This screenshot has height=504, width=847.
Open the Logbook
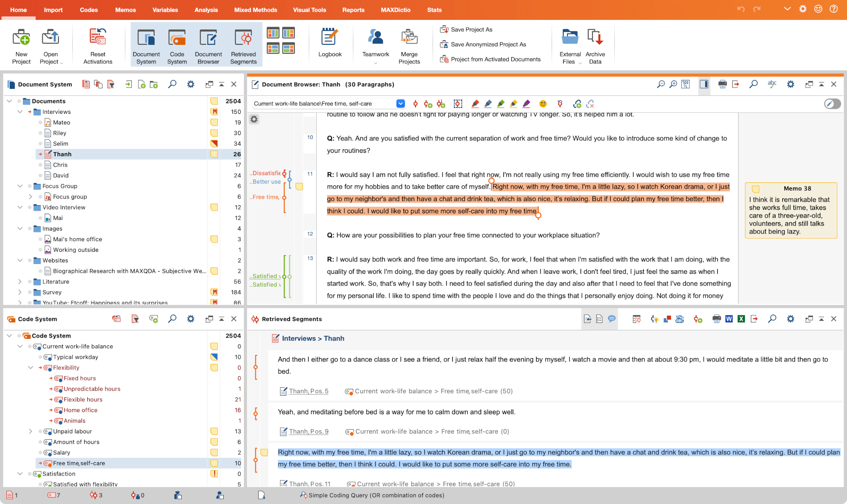[330, 43]
